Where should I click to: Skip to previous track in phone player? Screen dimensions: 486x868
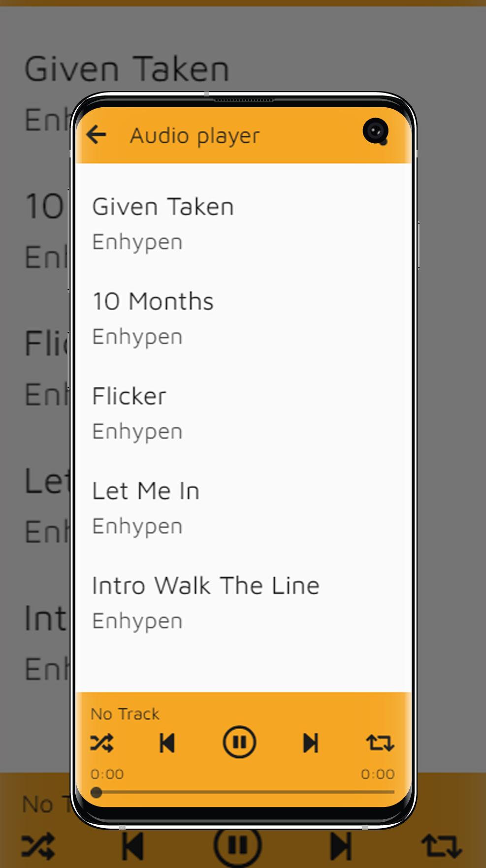(x=167, y=743)
